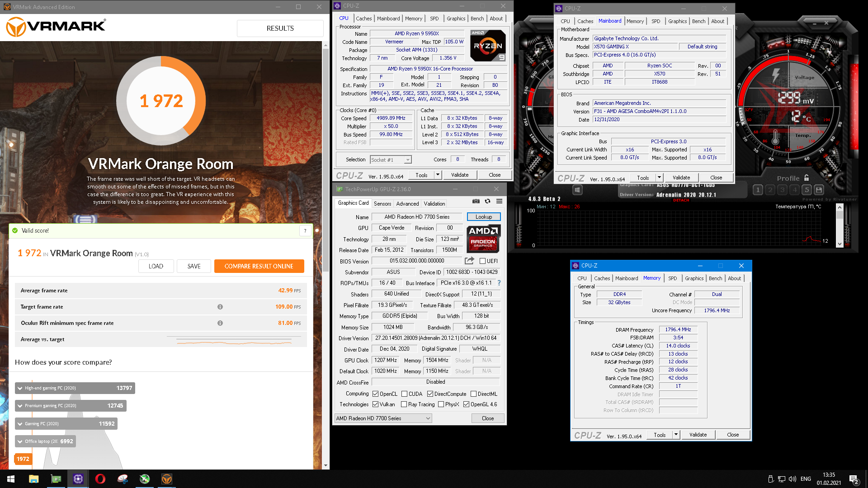868x488 pixels.
Task: Click the VRMark taskbar icon
Action: tap(167, 479)
